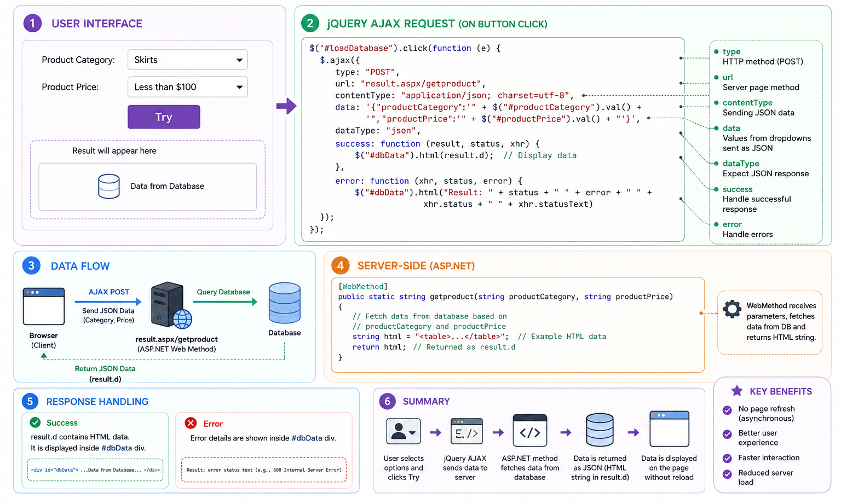Click the 'USER INTERFACE' section heading
The height and width of the screenshot is (504, 841).
click(x=97, y=24)
